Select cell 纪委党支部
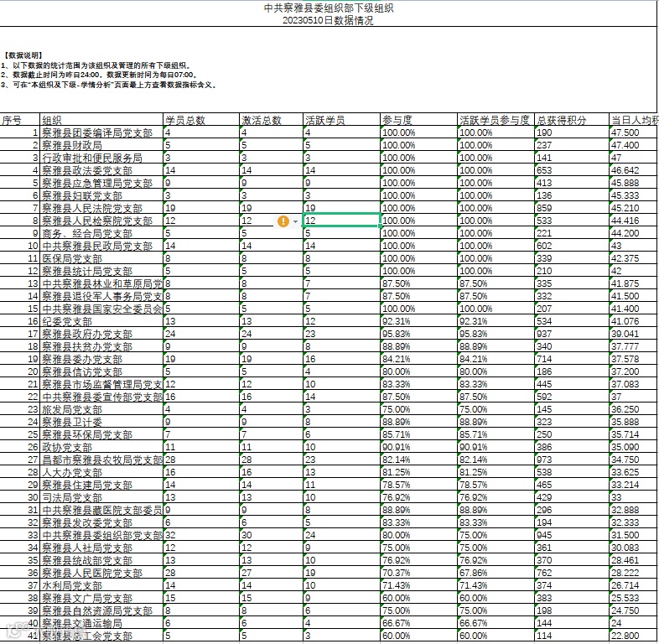Viewport: 659px width, 644px height. pos(101,321)
